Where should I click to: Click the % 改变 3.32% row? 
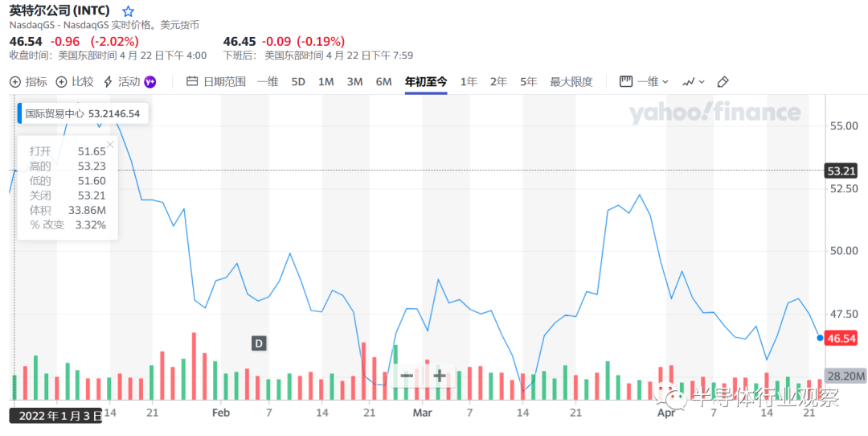(68, 225)
